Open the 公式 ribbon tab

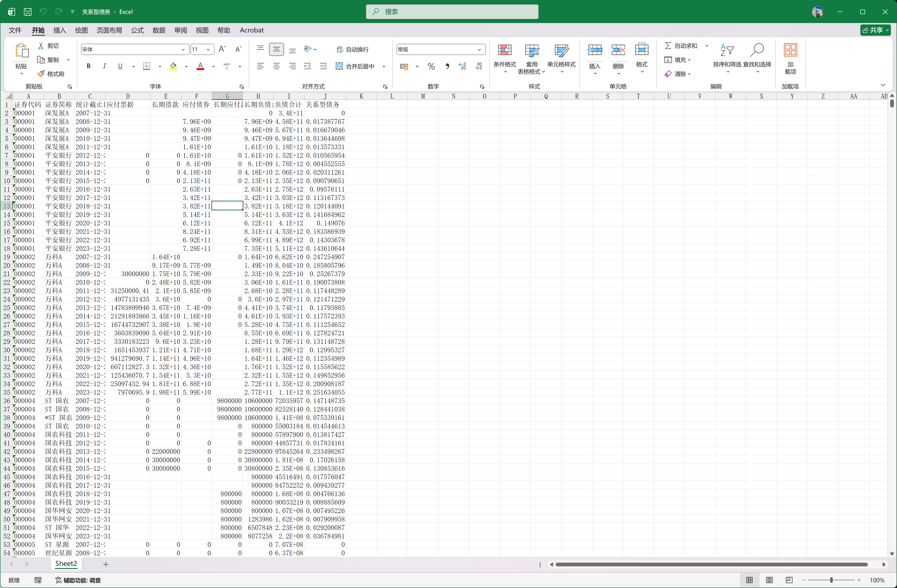point(137,30)
